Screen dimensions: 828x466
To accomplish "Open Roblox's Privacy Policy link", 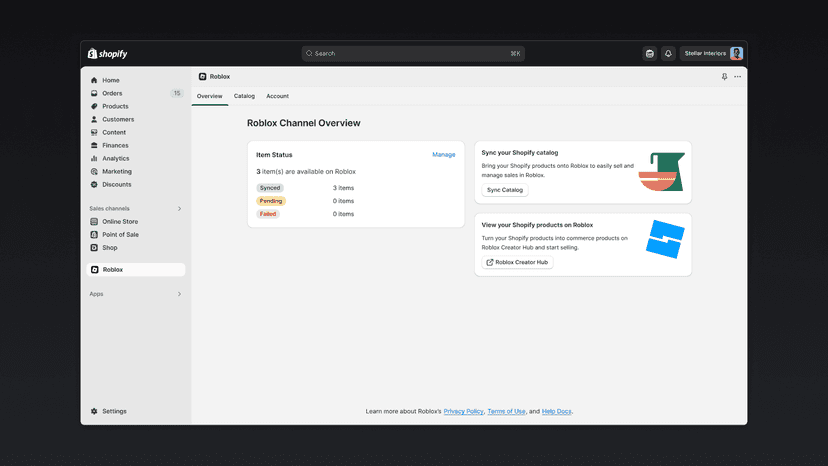I will [463, 411].
